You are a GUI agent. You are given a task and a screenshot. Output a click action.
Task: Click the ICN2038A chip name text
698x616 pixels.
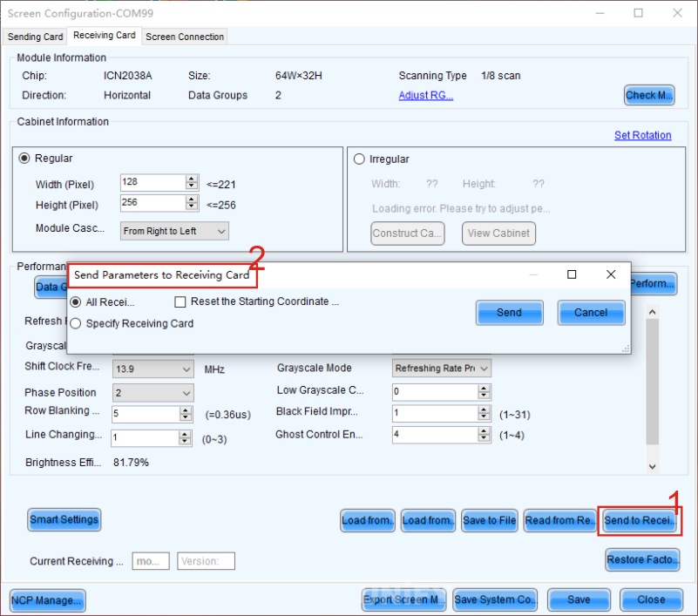click(x=128, y=76)
